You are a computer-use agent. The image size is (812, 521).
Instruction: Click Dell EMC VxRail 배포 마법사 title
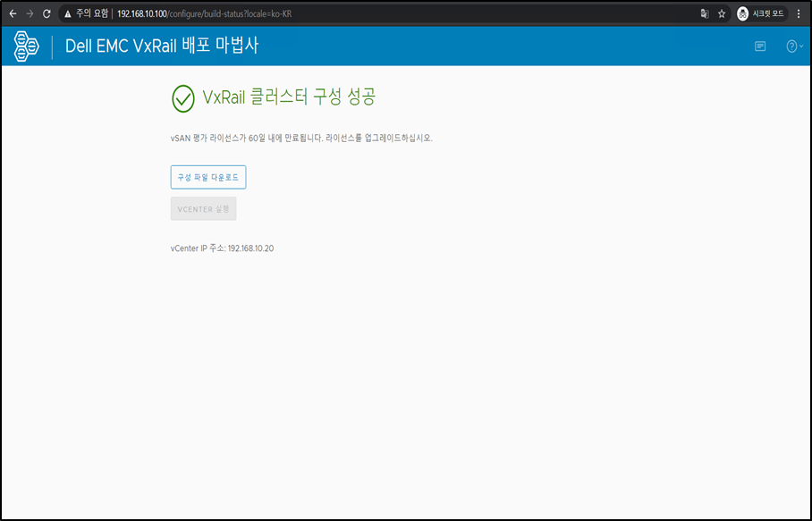[x=162, y=46]
